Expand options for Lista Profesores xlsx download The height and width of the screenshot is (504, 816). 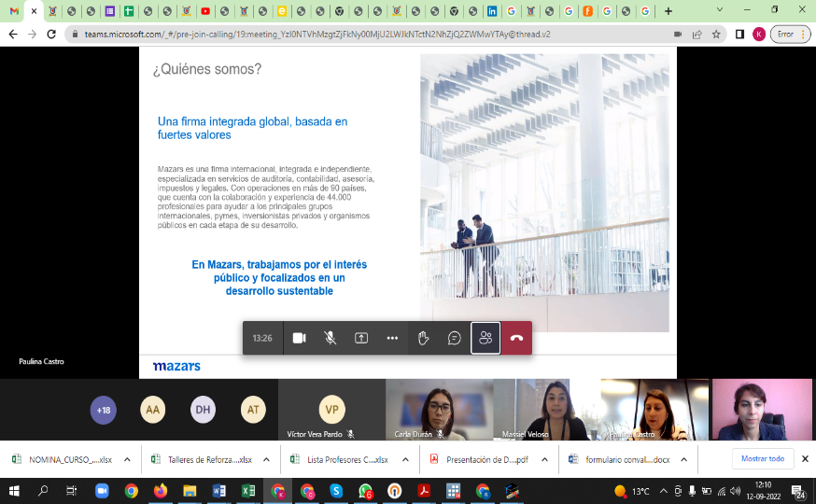[x=405, y=459]
